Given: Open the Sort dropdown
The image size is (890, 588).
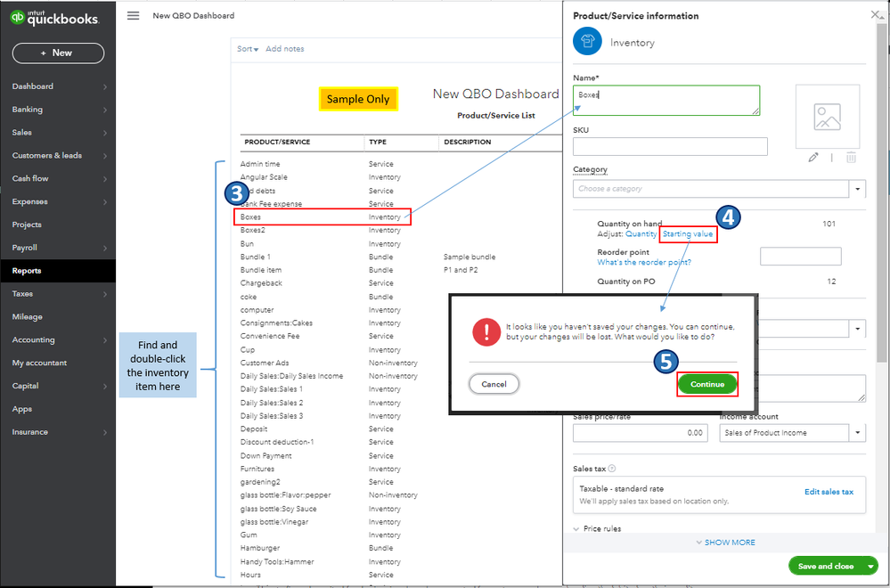Looking at the screenshot, I should click(x=248, y=49).
